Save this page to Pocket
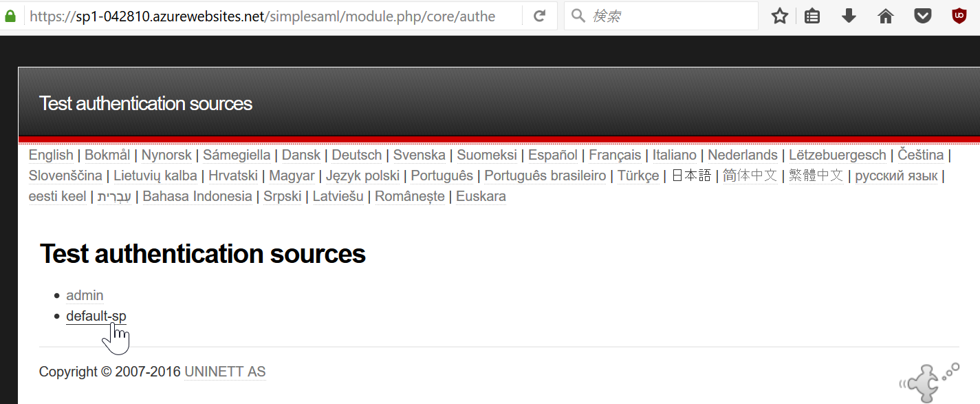The height and width of the screenshot is (404, 980). click(x=922, y=15)
